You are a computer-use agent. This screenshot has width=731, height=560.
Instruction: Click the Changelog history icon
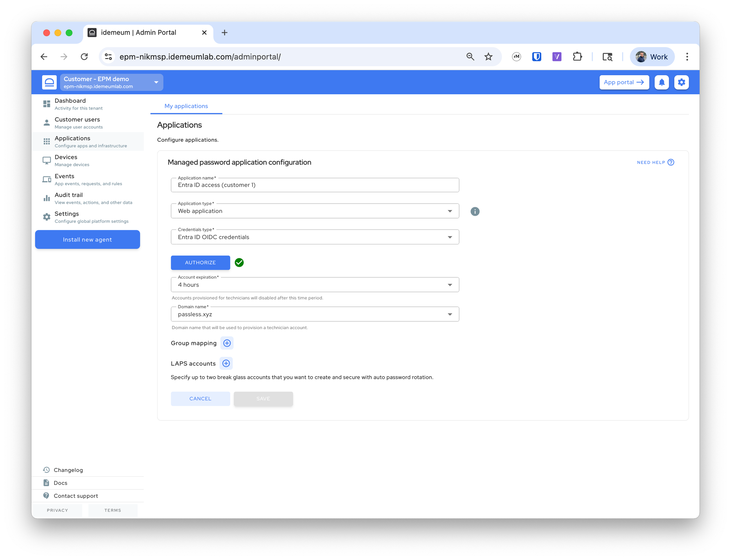[x=46, y=470]
